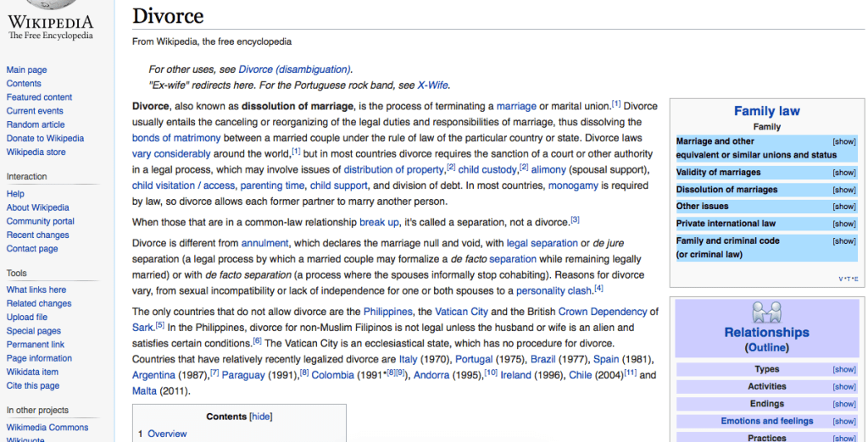Expand Dissolution of marriages in Family law

(x=843, y=190)
